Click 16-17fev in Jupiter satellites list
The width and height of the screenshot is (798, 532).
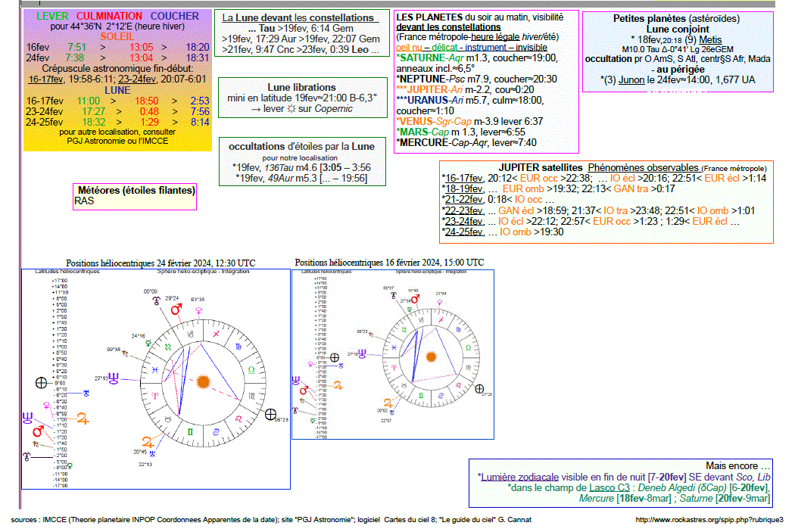tap(463, 178)
